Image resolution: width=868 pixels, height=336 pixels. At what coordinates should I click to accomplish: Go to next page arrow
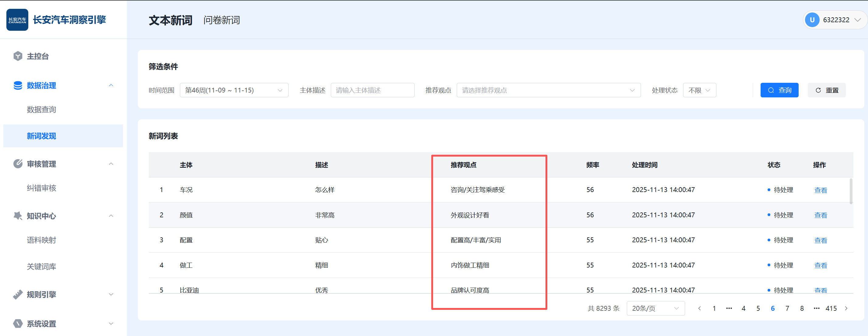pos(846,308)
